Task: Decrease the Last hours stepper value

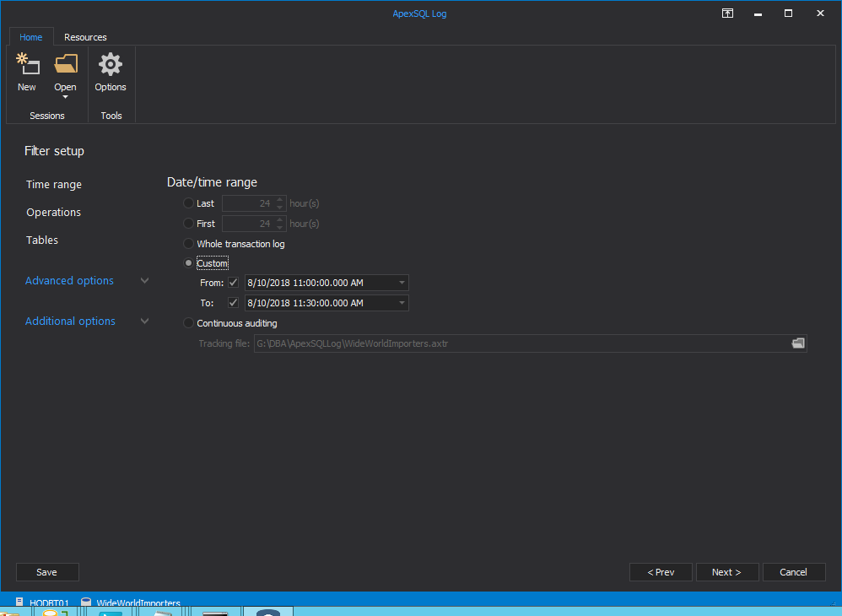Action: coord(280,208)
